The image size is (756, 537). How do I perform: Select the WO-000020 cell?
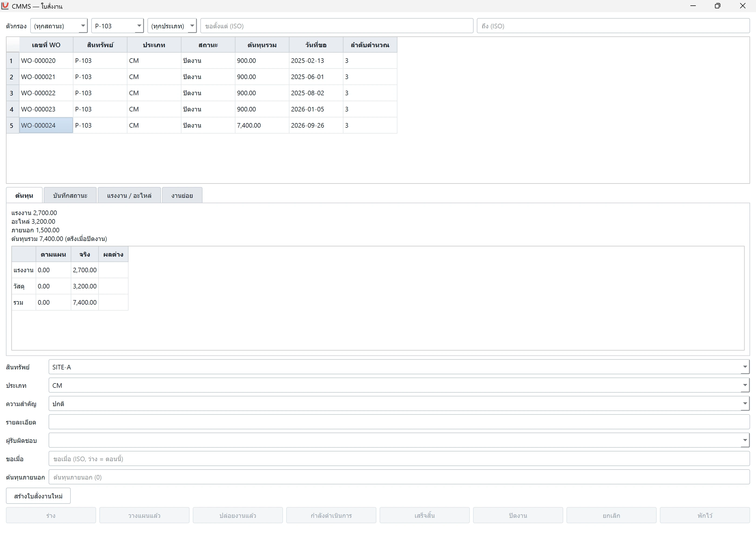point(46,60)
